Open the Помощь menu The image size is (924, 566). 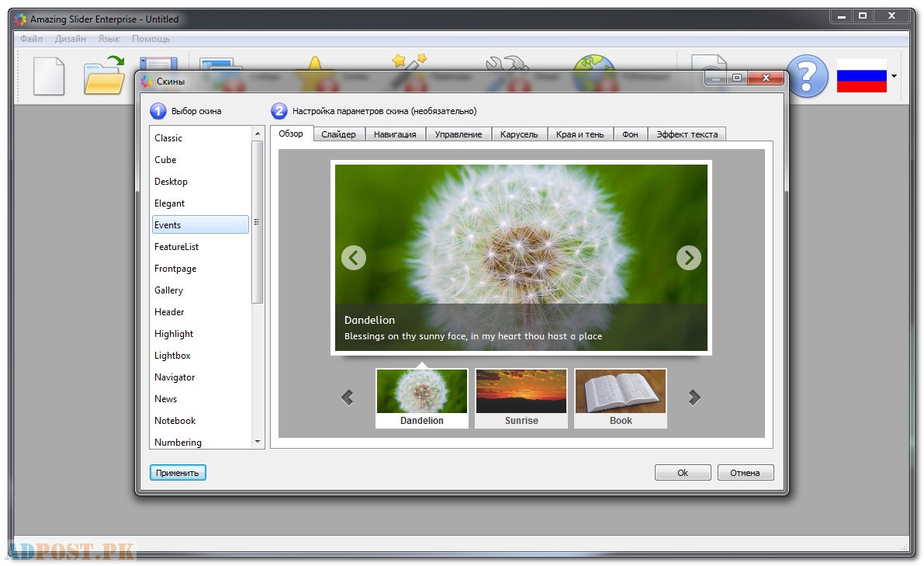[x=151, y=39]
